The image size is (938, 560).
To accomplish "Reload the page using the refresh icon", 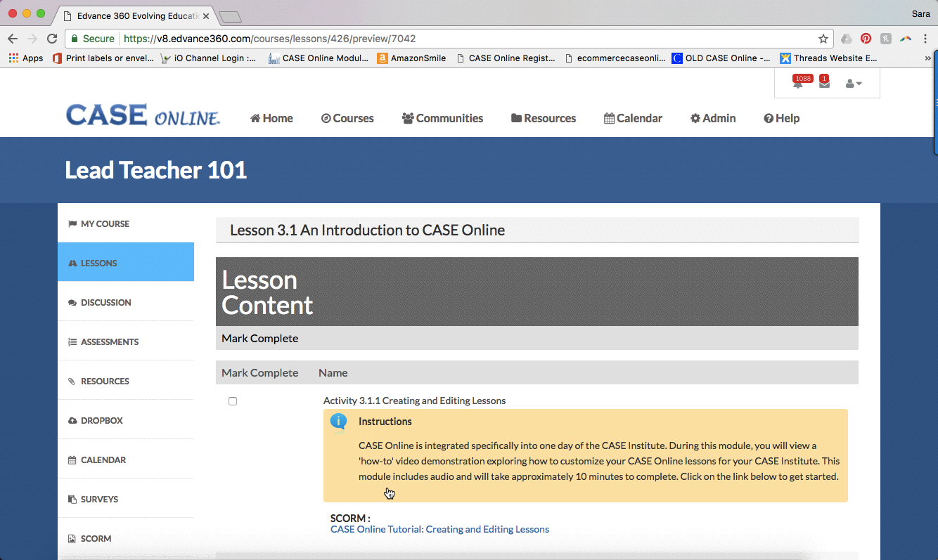I will tap(52, 39).
